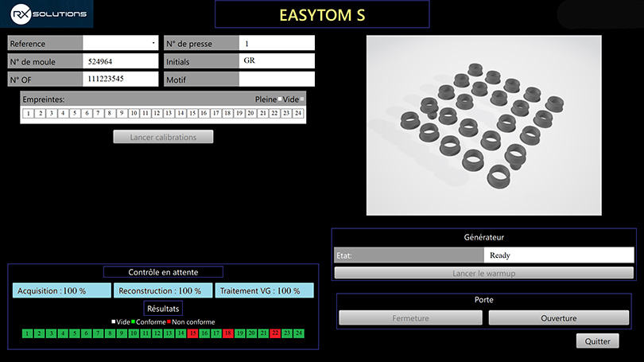The image size is (644, 362).
Task: Click the RX Solutions logo
Action: pos(46,14)
